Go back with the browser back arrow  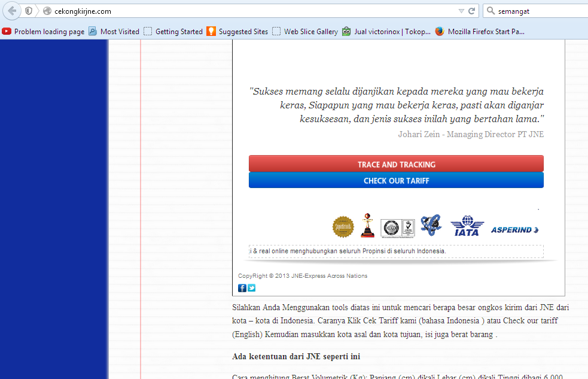click(11, 11)
